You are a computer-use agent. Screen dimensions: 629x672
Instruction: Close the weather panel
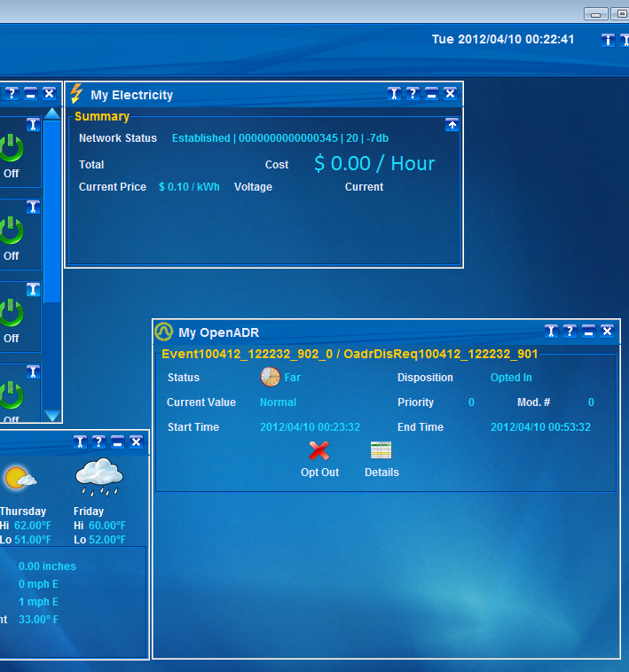(136, 441)
